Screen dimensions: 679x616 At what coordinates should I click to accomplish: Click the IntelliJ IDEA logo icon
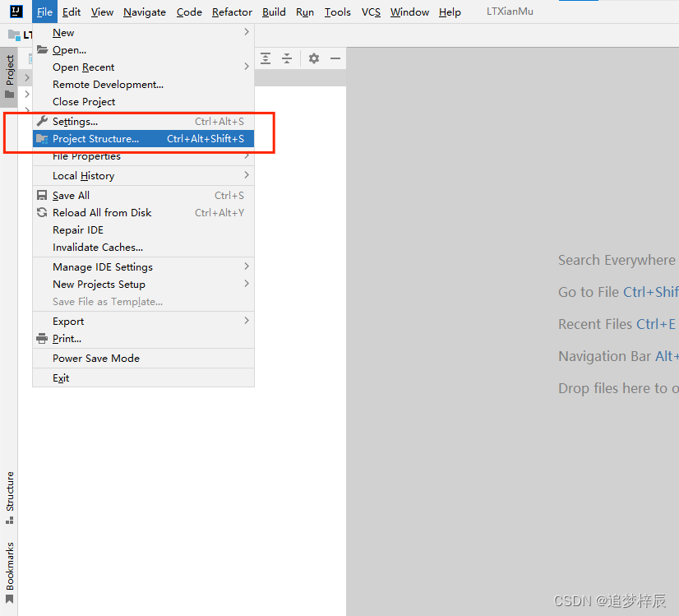(x=16, y=12)
